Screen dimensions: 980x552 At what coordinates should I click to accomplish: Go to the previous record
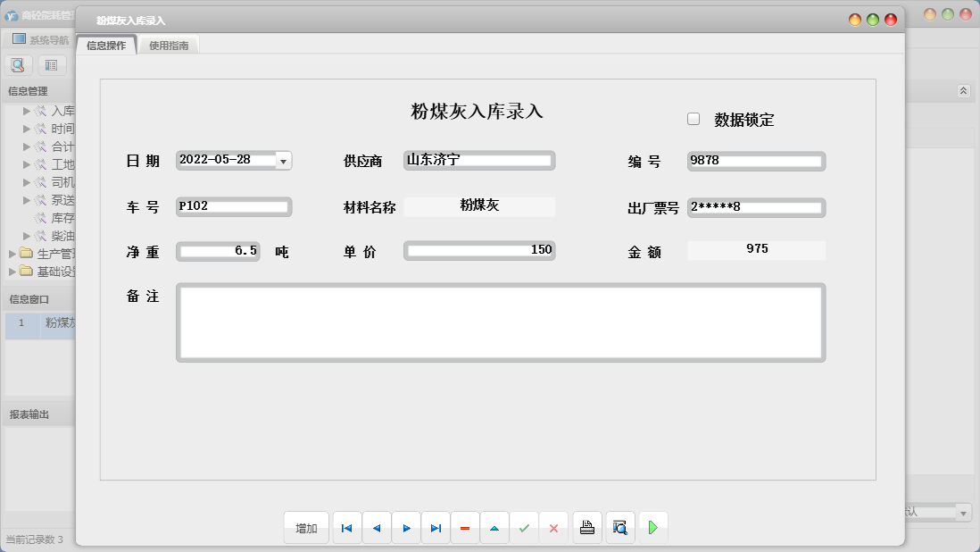(x=377, y=528)
